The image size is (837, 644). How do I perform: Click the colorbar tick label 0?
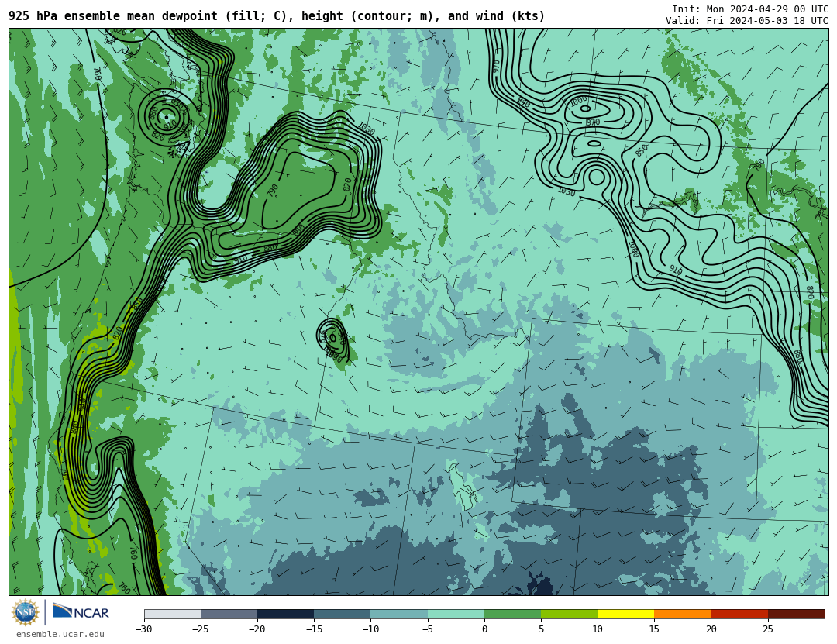coord(484,629)
